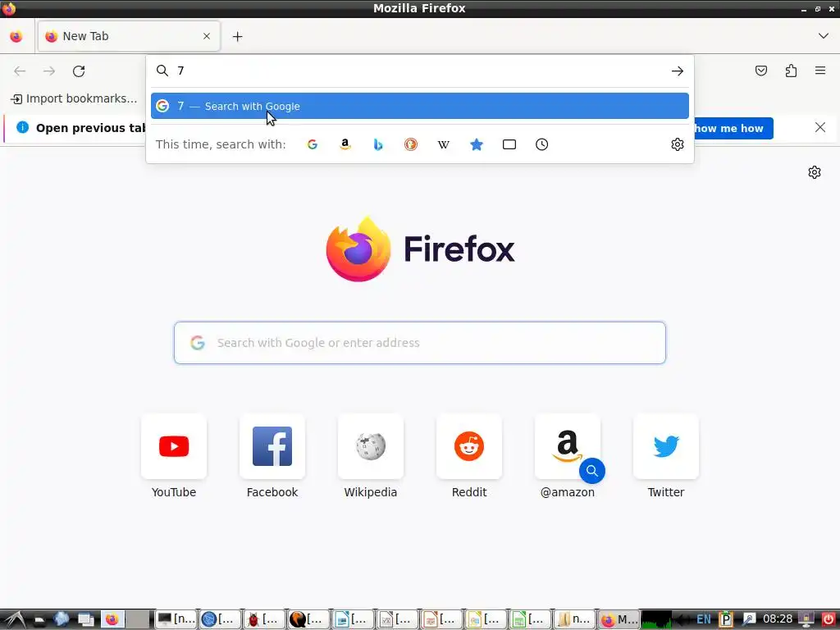This screenshot has width=840, height=630.
Task: Open a new tab with plus button
Action: pyautogui.click(x=237, y=36)
